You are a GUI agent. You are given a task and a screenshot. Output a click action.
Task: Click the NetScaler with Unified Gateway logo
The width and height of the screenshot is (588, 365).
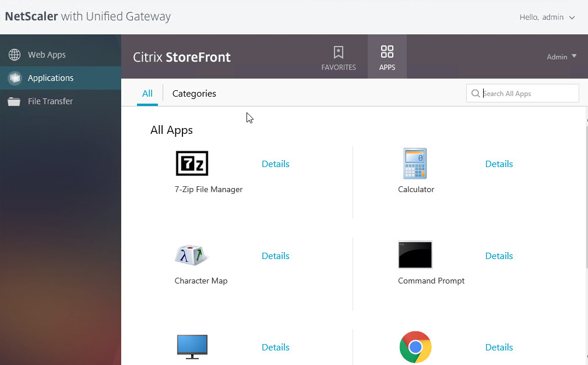(x=88, y=16)
